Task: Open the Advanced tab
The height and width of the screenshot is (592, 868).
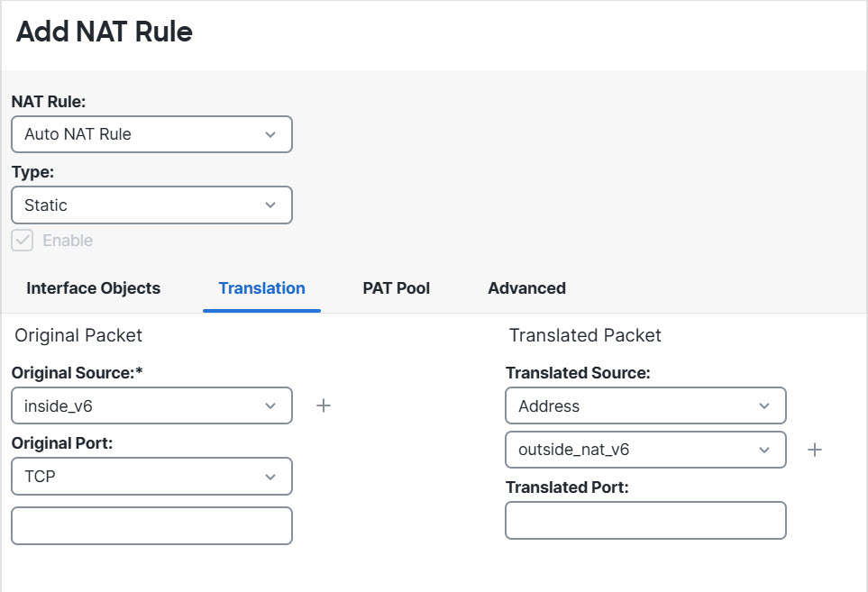Action: pyautogui.click(x=526, y=288)
